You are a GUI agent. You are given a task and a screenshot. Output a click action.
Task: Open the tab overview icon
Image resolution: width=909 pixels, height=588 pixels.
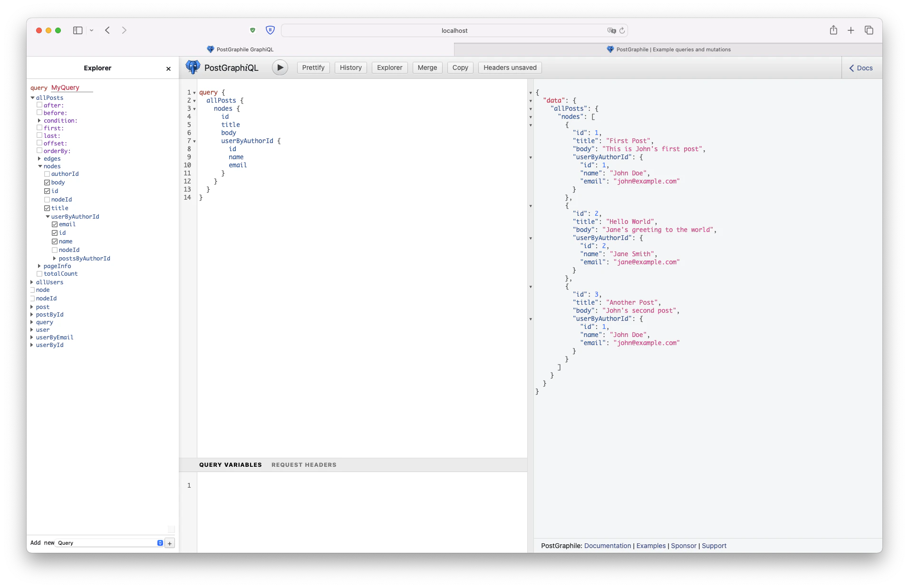click(x=870, y=30)
